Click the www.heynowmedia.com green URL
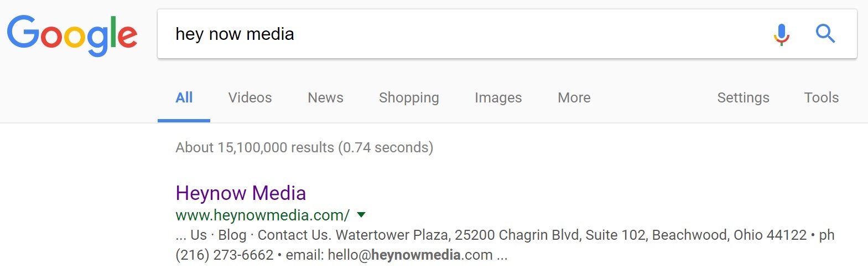The width and height of the screenshot is (868, 273). pyautogui.click(x=262, y=215)
